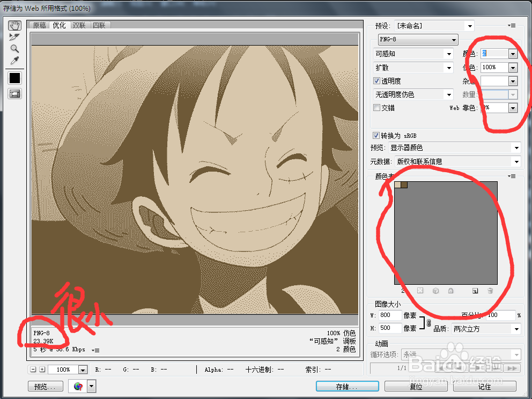The width and height of the screenshot is (532, 399).
Task: Click the new color icon
Action: (x=475, y=291)
